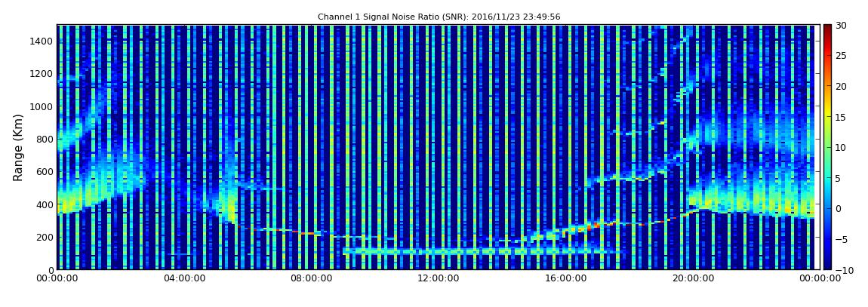Click the 1400 range tick label
868x307 pixels.
coord(42,41)
